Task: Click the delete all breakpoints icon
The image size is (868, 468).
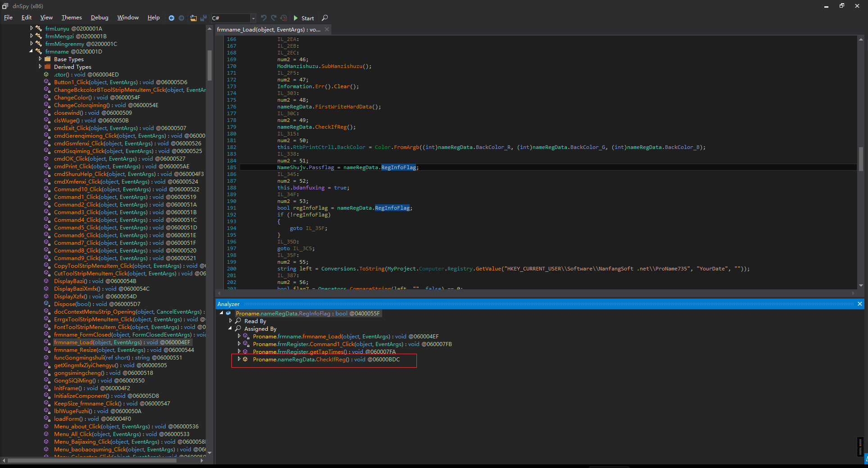Action: tap(284, 18)
